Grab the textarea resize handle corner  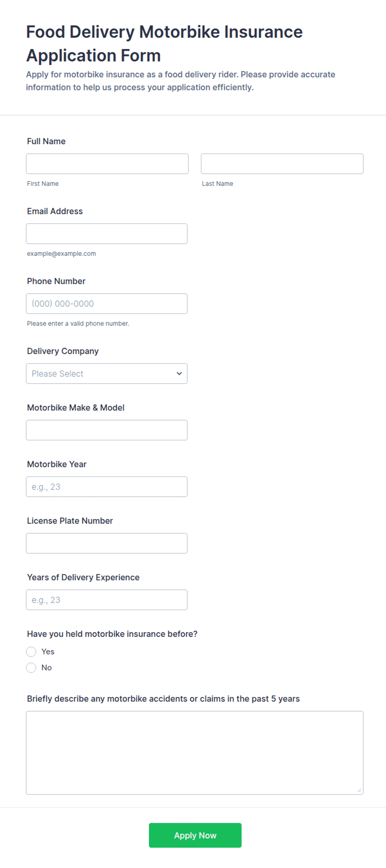pyautogui.click(x=359, y=790)
